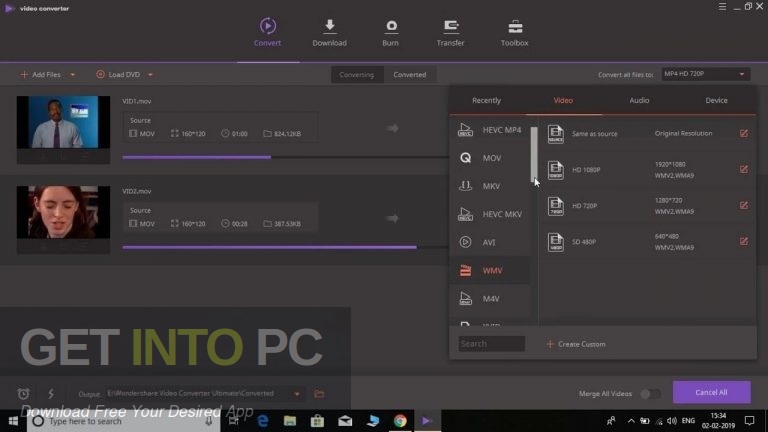Image resolution: width=768 pixels, height=432 pixels.
Task: Edit the HD 1080P preset
Action: pos(744,169)
